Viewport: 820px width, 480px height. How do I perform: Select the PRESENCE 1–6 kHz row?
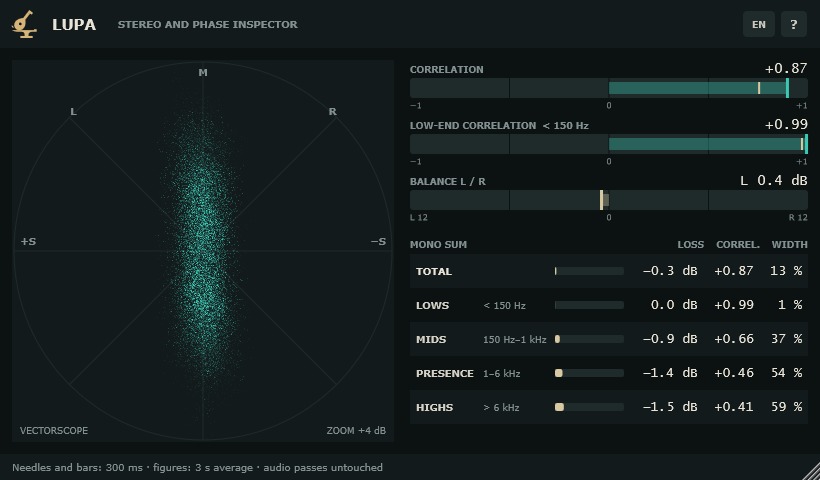[609, 373]
